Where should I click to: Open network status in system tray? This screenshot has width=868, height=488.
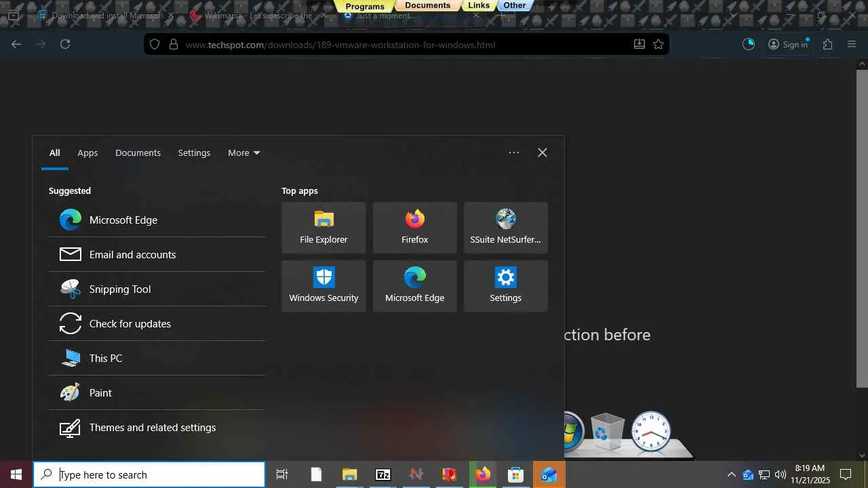coord(764,474)
